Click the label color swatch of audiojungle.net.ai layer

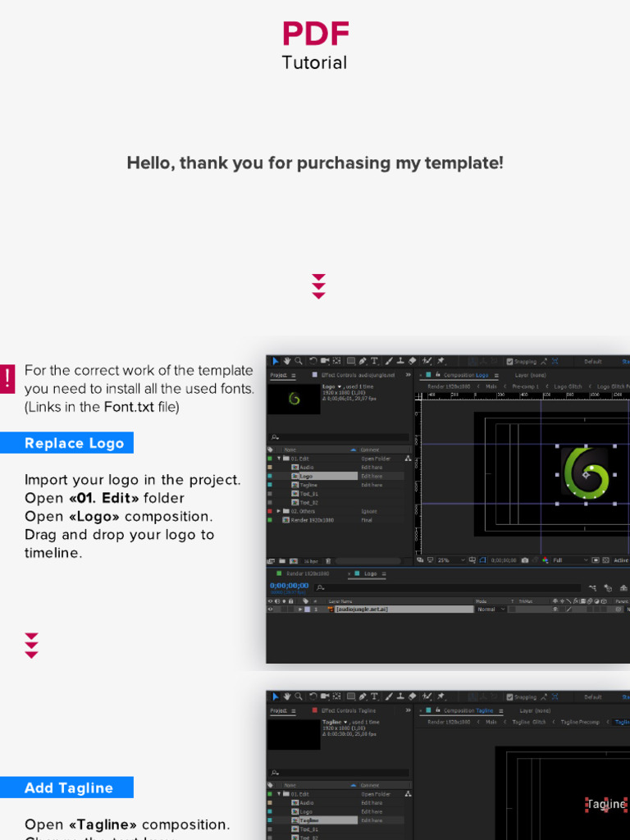pyautogui.click(x=307, y=609)
